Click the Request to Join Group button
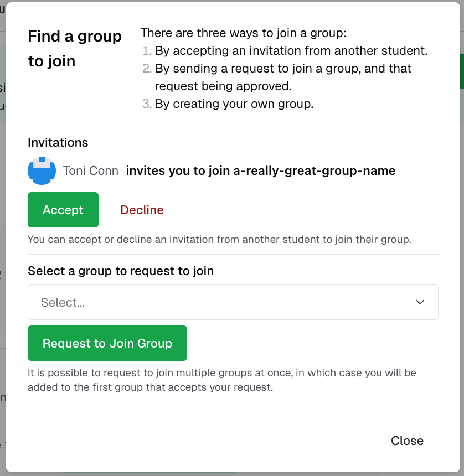The width and height of the screenshot is (464, 476). click(107, 343)
